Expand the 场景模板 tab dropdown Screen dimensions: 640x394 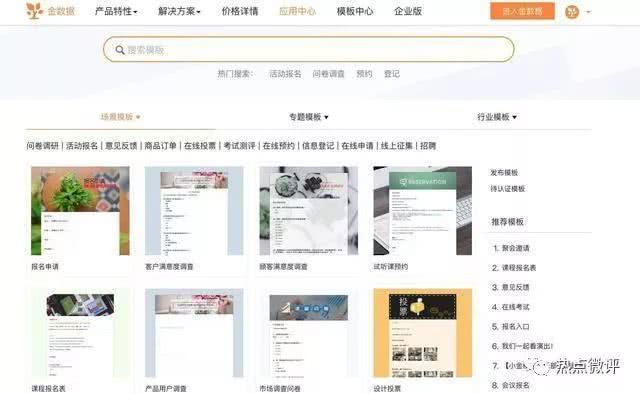tap(120, 117)
